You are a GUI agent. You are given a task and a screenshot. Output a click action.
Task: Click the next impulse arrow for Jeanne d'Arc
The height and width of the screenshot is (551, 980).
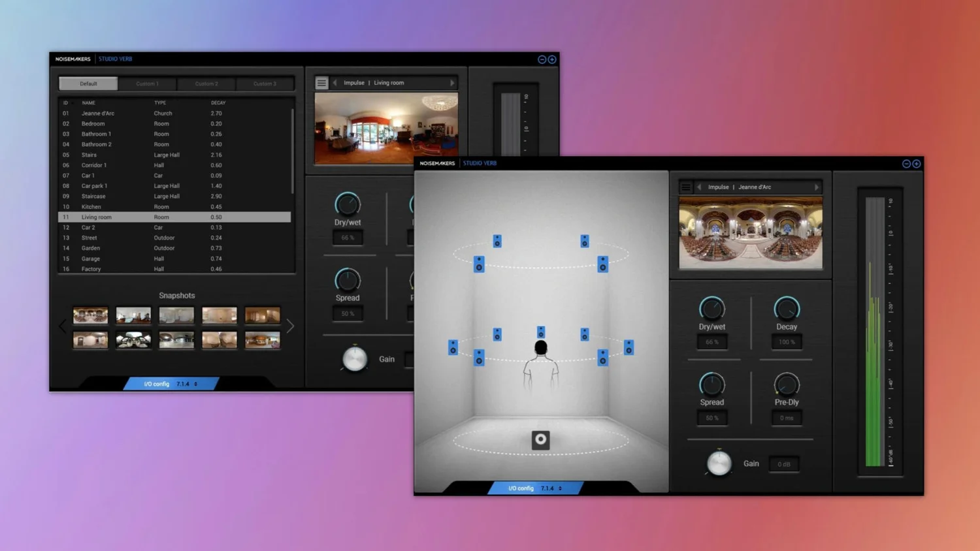click(817, 187)
